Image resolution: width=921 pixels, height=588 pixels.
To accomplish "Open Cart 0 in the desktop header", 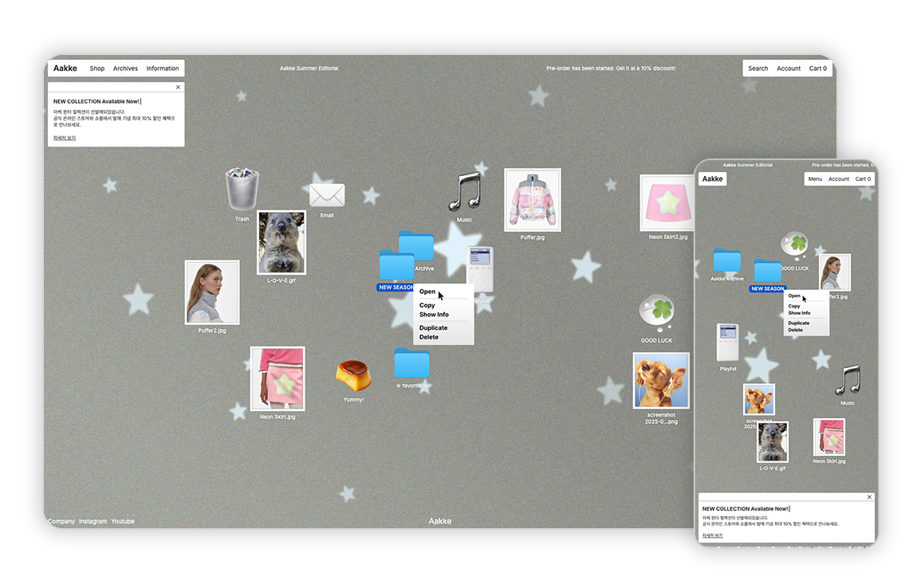I will tap(817, 69).
